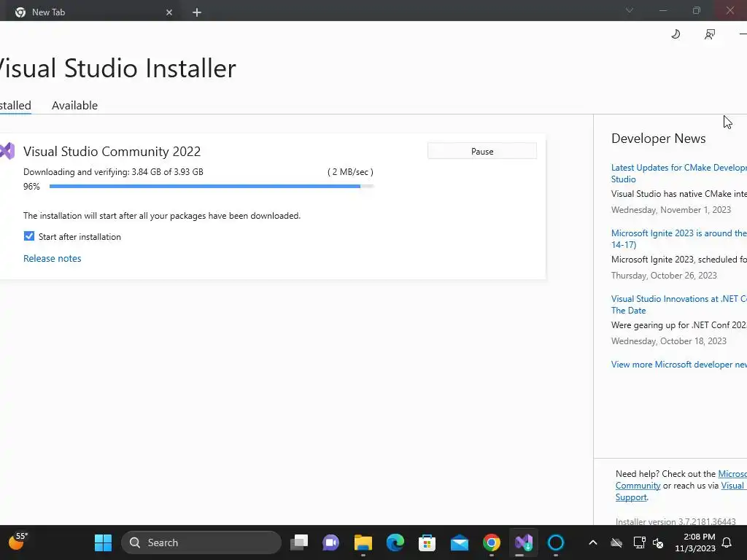
Task: Close the New Tab browser tab
Action: (169, 12)
